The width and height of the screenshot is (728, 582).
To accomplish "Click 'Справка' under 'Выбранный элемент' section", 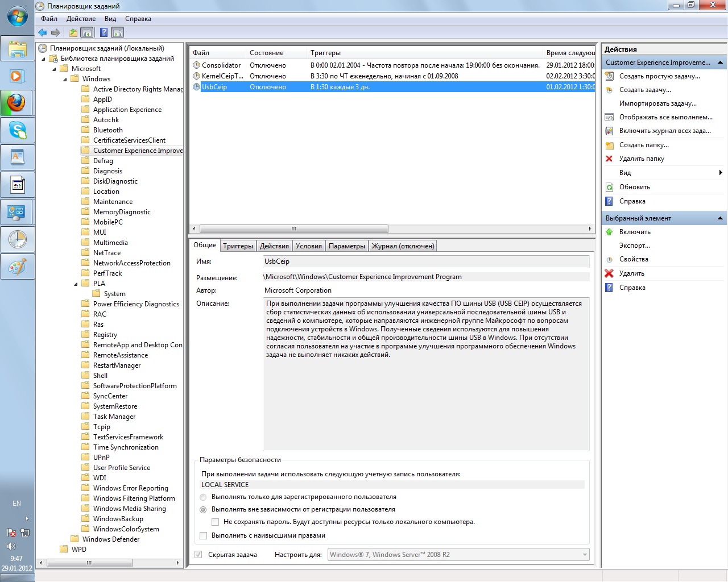I will point(632,288).
